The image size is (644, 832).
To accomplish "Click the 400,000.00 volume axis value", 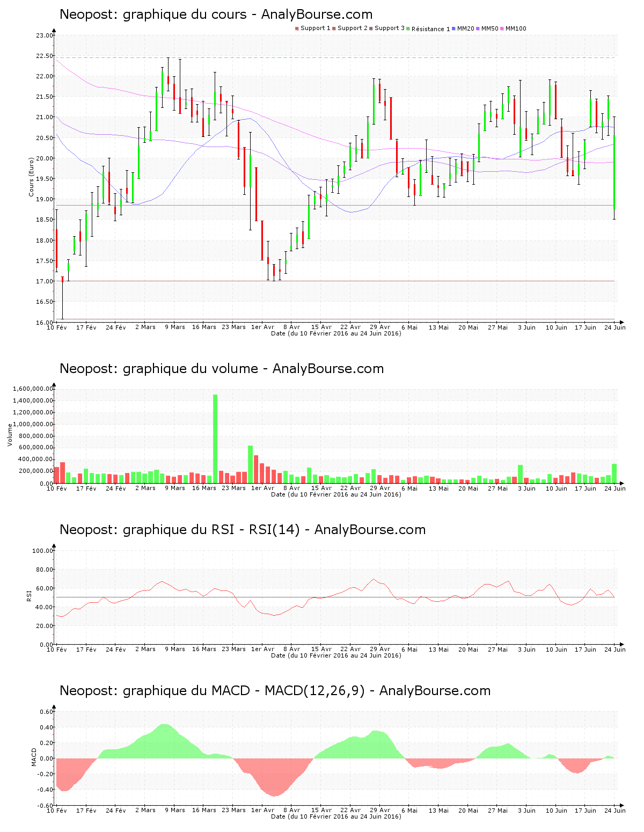I will [35, 460].
